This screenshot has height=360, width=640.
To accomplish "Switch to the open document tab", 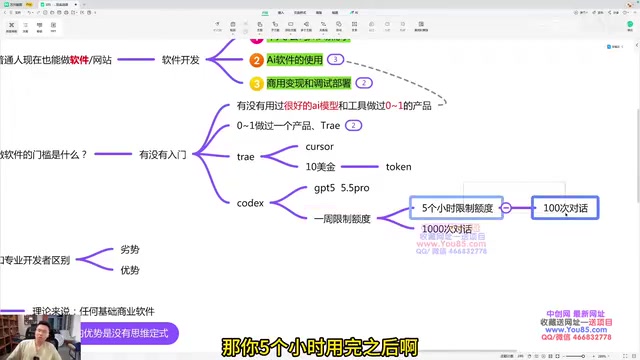I will tap(58, 4).
